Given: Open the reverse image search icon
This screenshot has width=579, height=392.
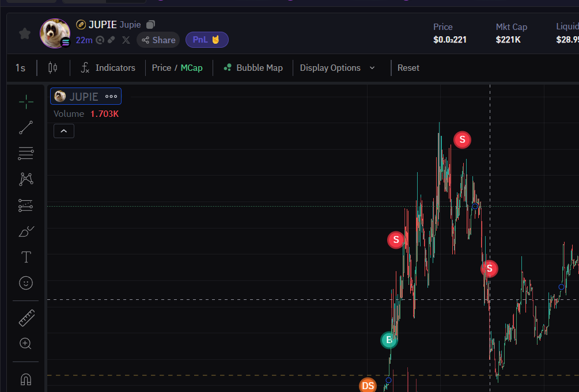Looking at the screenshot, I should 100,40.
